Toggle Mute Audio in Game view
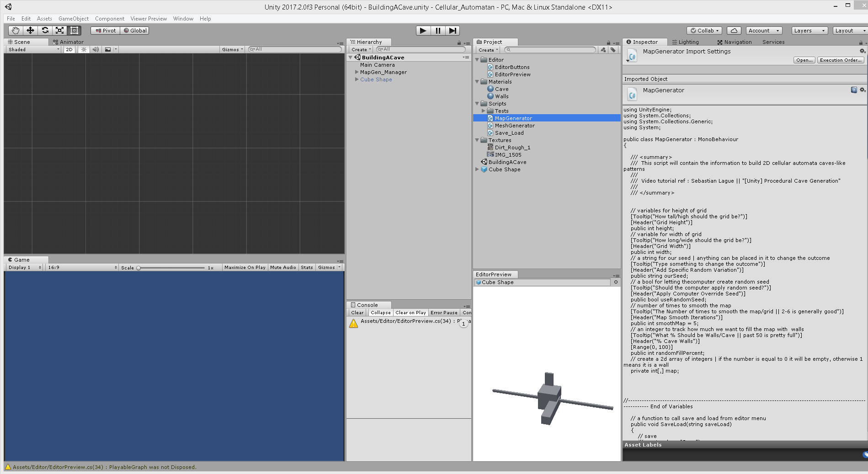Viewport: 868px width, 474px height. click(283, 268)
